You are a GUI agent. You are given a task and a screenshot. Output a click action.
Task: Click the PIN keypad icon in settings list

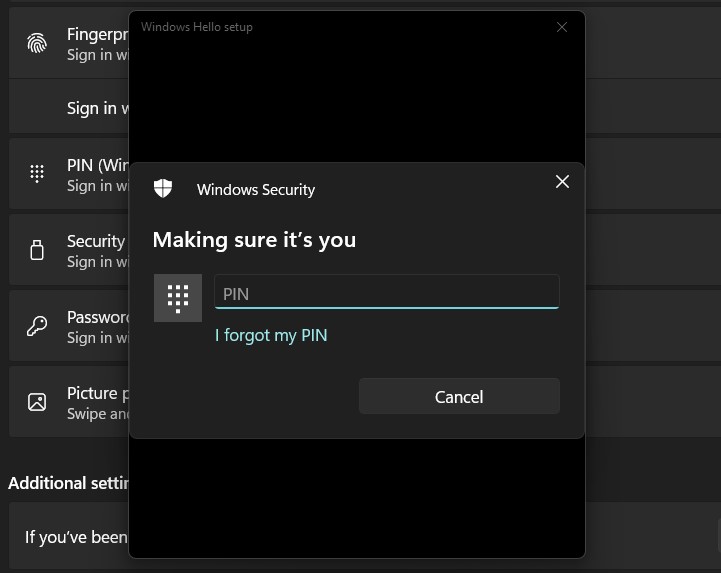click(x=37, y=174)
